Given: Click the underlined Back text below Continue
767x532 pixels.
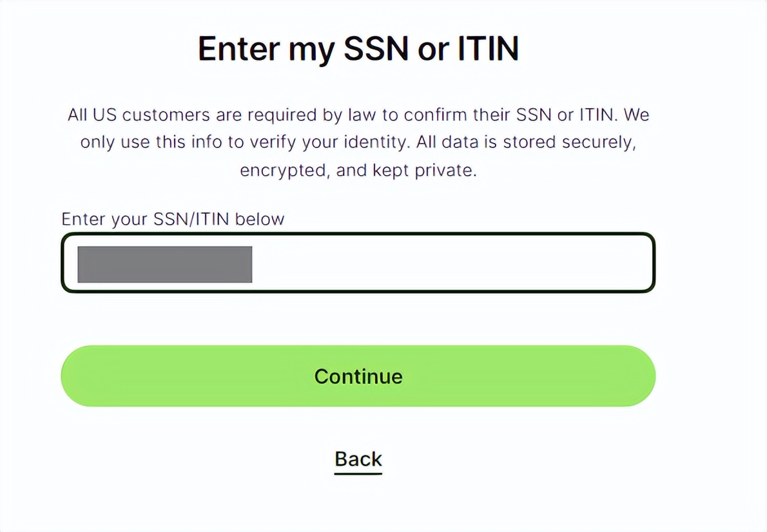Looking at the screenshot, I should [358, 459].
